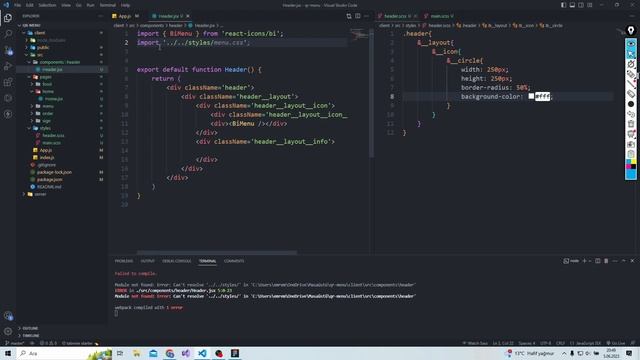This screenshot has height=360, width=640.
Task: Expand the Timeline section
Action: pyautogui.click(x=31, y=336)
